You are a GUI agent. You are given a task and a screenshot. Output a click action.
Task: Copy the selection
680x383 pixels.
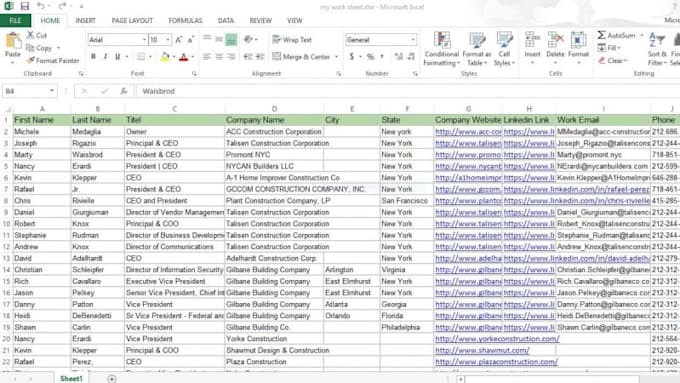click(x=39, y=48)
